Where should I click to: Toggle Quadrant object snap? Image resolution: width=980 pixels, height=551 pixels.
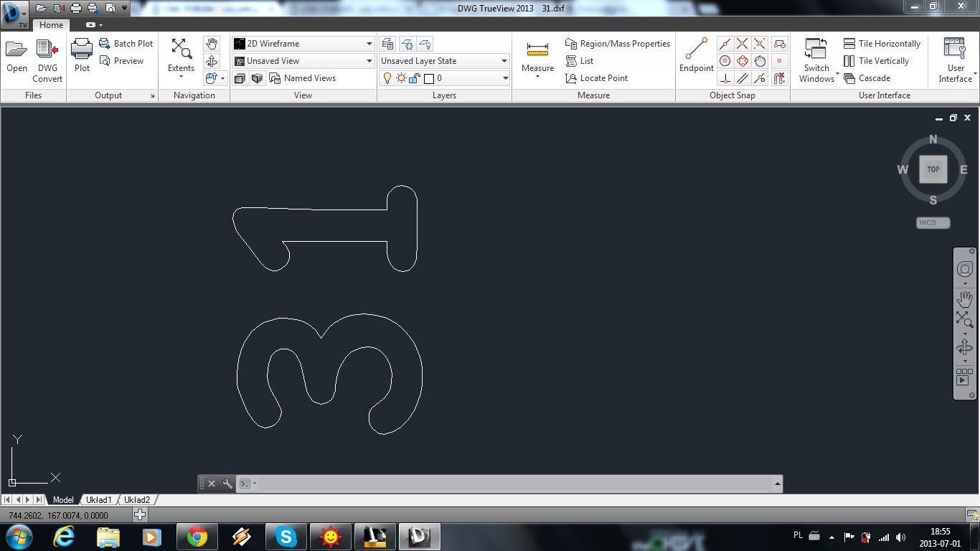tap(743, 61)
